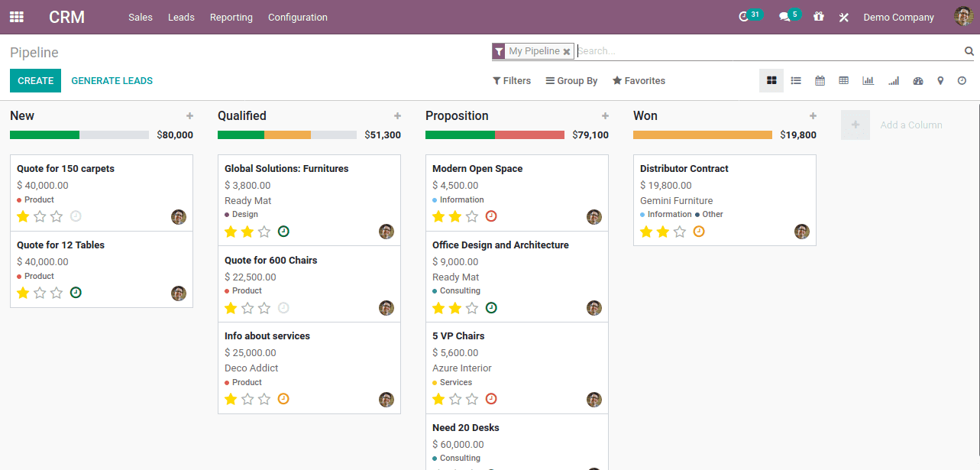Image resolution: width=980 pixels, height=470 pixels.
Task: Set second priority star on Quote for 12 Tables
Action: coord(40,293)
